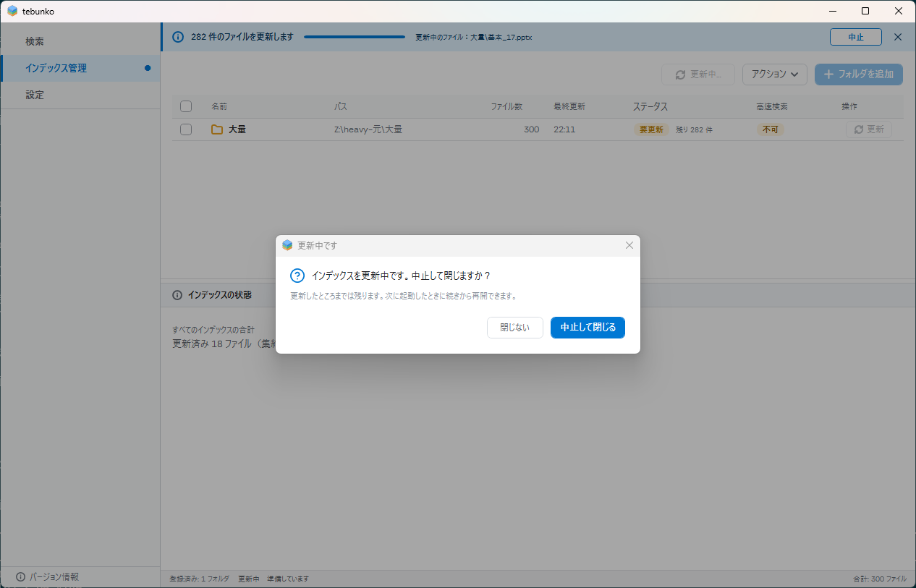Open the 検索 section in the sidebar
Image resolution: width=916 pixels, height=588 pixels.
click(x=80, y=41)
